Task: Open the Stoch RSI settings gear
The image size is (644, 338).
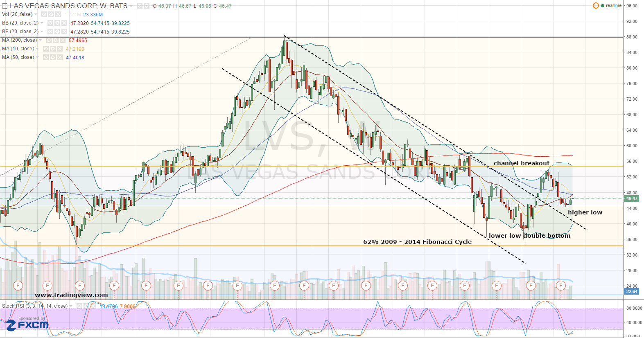Action: (x=86, y=306)
